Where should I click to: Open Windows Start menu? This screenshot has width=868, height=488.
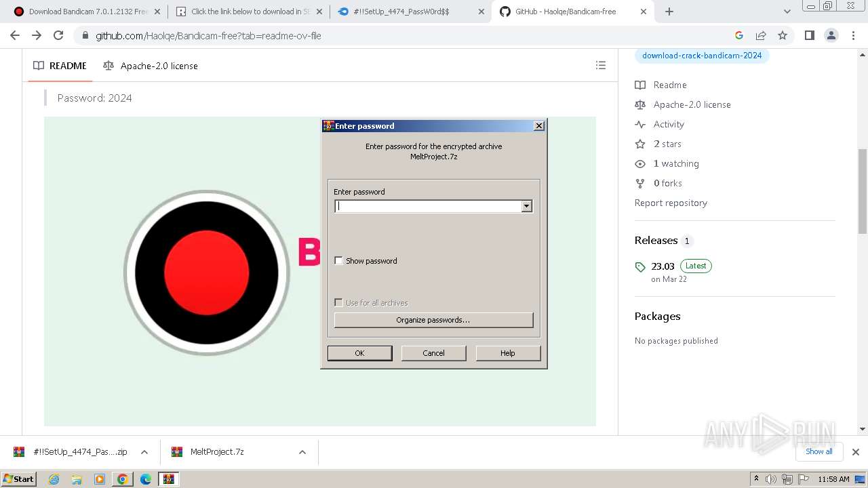coord(19,479)
